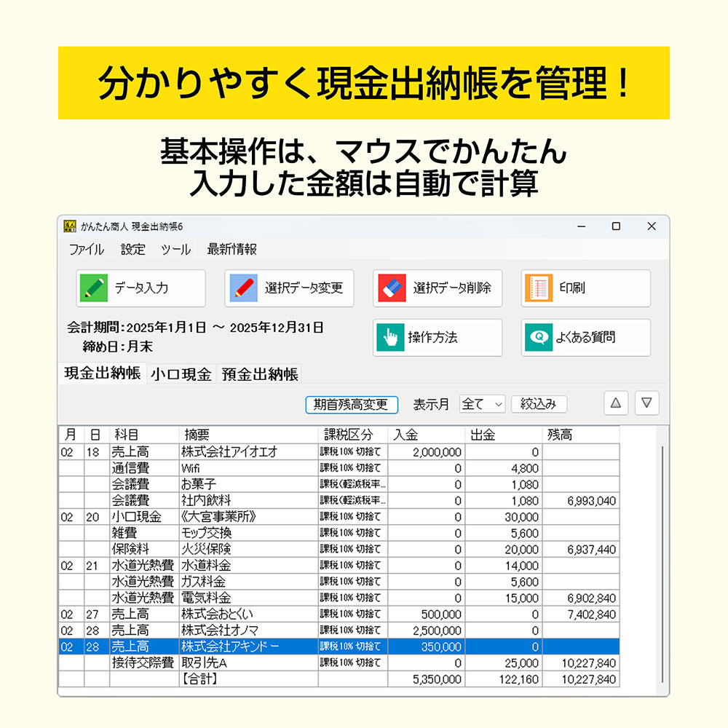Click the よくある質問 button label
This screenshot has height=728, width=728.
pos(585,338)
